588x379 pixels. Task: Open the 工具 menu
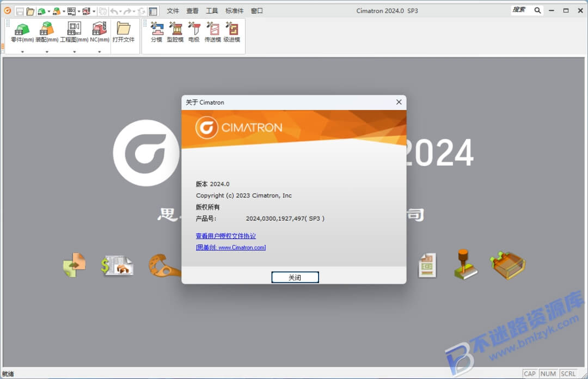click(212, 11)
